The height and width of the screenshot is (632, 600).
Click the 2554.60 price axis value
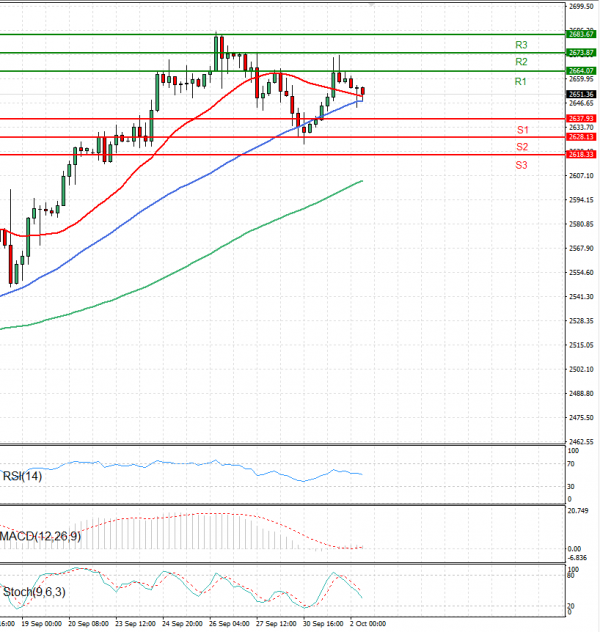[581, 272]
